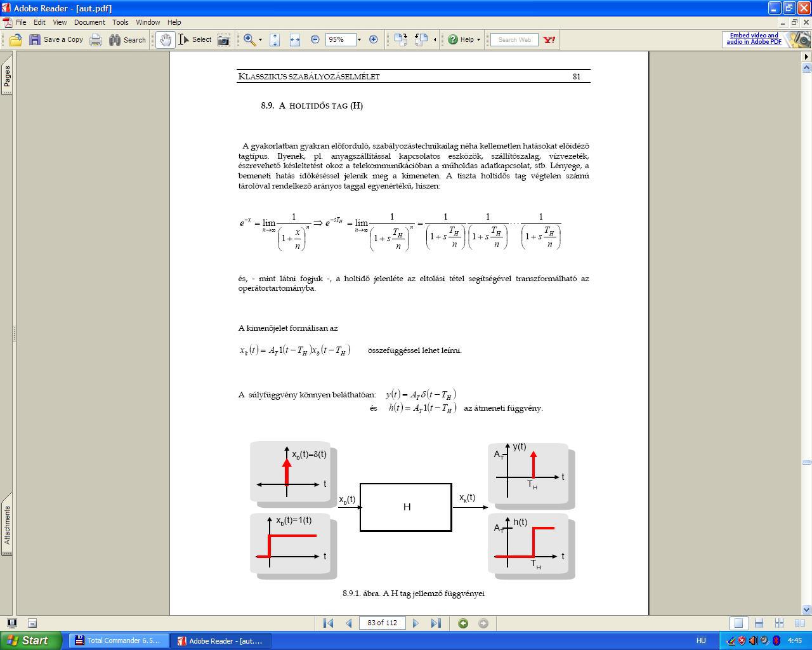812x650 pixels.
Task: Click the Adobe PDF document icon beside File
Action: [7, 22]
